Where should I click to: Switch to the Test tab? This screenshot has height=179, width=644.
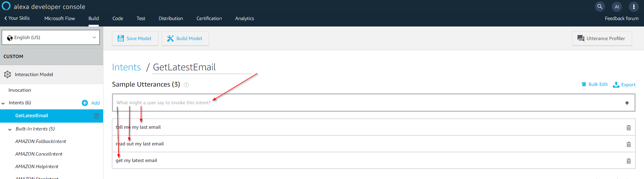[141, 18]
